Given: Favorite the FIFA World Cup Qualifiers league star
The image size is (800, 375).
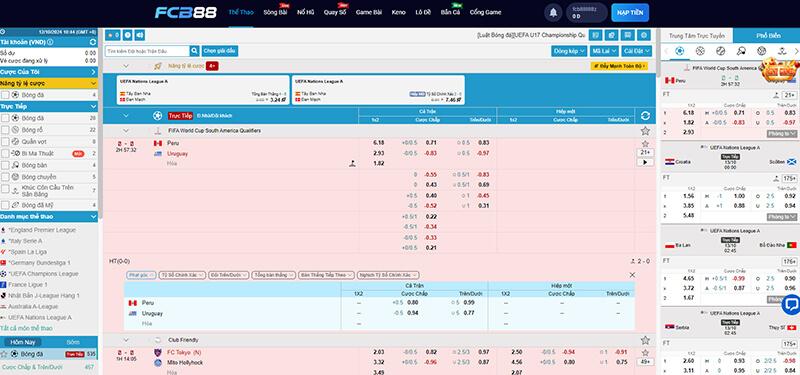Looking at the screenshot, I should [x=645, y=131].
